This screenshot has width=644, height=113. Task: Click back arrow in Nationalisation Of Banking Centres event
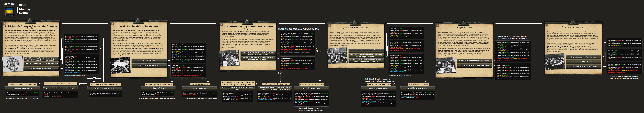point(221,25)
